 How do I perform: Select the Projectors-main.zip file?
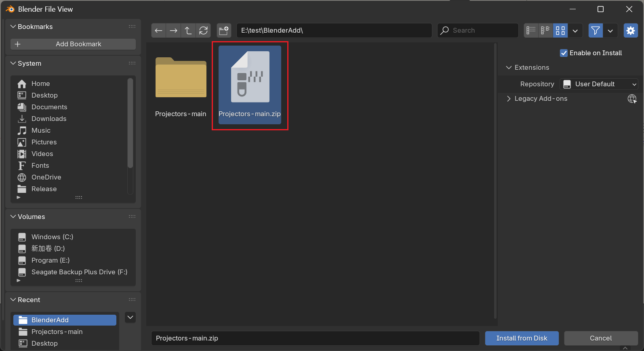250,85
